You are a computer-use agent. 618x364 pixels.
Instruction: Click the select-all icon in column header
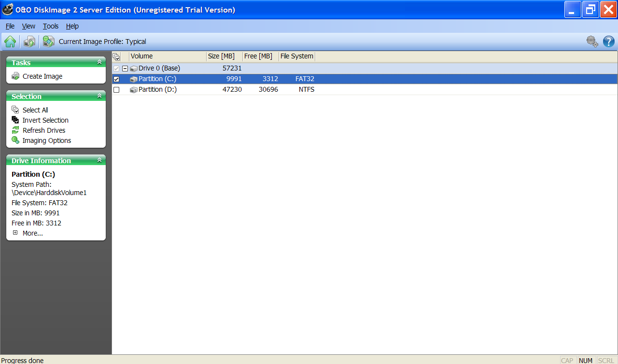[116, 56]
